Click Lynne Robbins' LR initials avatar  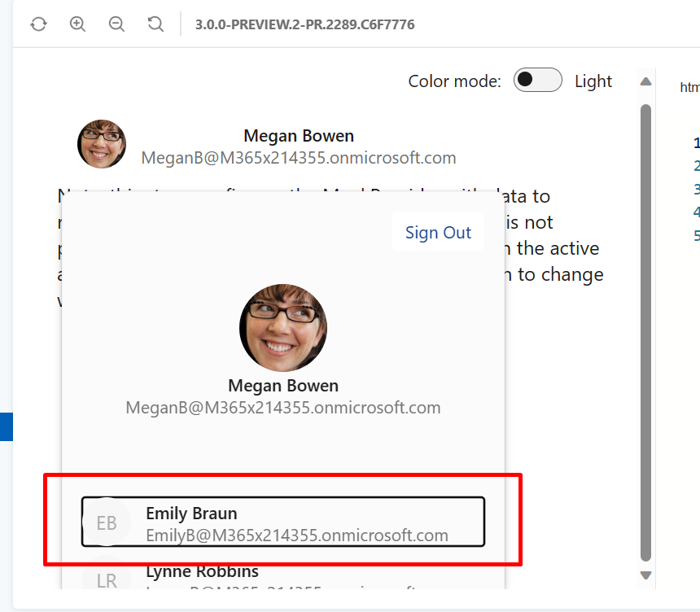click(x=106, y=579)
